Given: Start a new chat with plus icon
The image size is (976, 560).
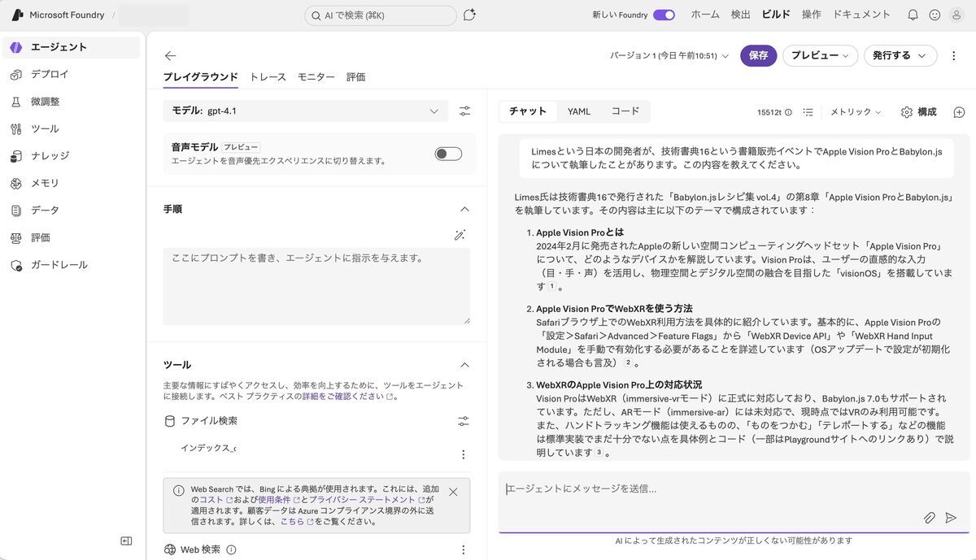Looking at the screenshot, I should [x=959, y=112].
